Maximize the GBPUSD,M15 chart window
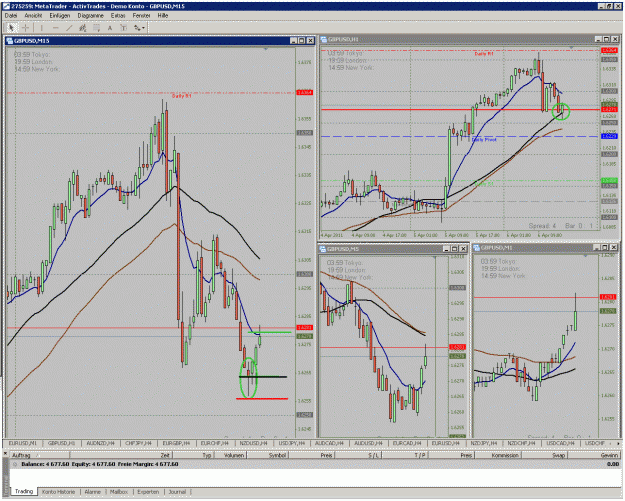 (302, 41)
